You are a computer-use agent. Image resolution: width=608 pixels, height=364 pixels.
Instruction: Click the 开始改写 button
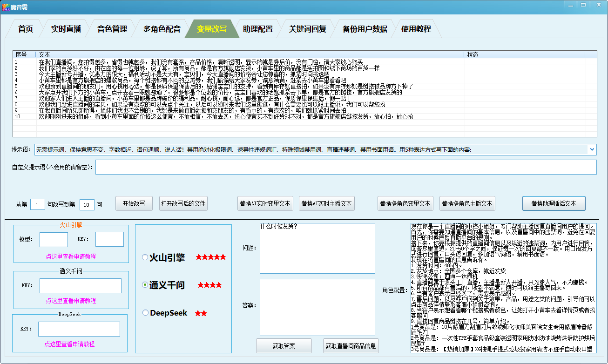pos(134,203)
